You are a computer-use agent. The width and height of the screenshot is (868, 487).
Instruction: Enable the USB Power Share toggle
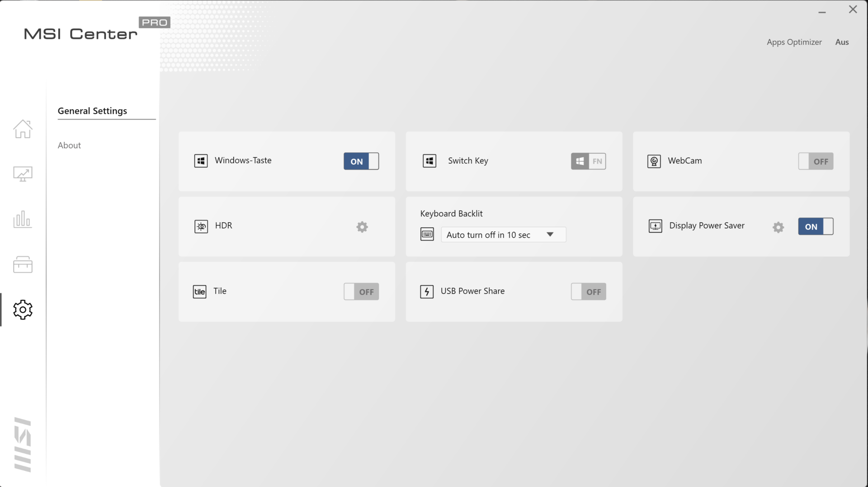click(x=589, y=292)
